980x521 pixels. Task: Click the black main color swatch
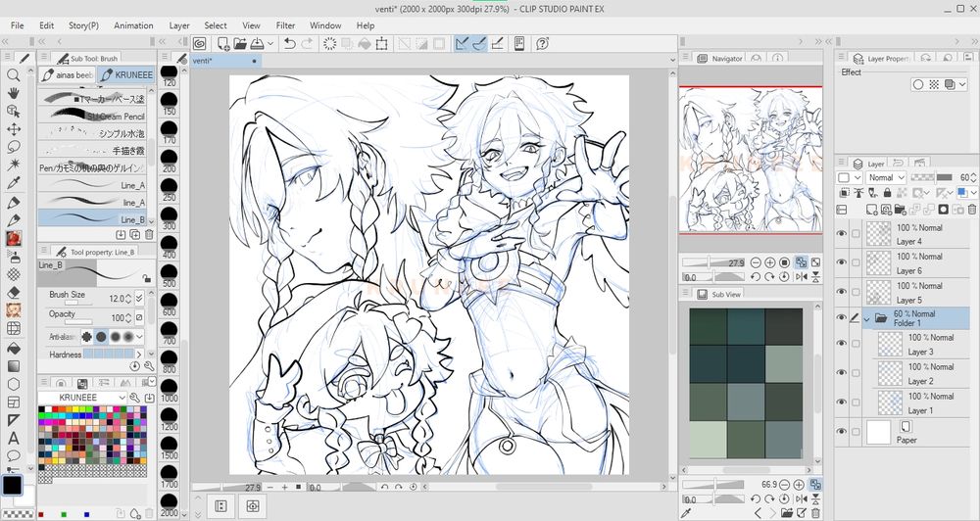pos(12,485)
